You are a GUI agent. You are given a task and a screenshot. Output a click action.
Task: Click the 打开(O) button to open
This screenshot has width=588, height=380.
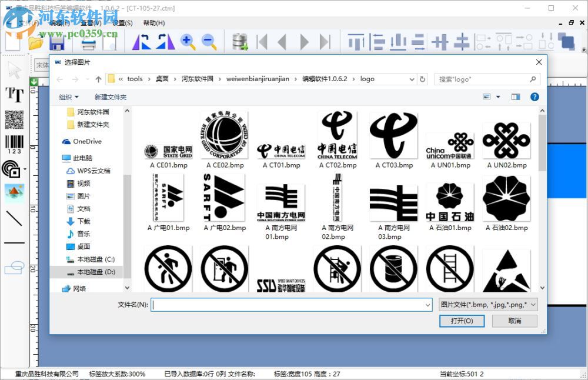[x=462, y=321]
